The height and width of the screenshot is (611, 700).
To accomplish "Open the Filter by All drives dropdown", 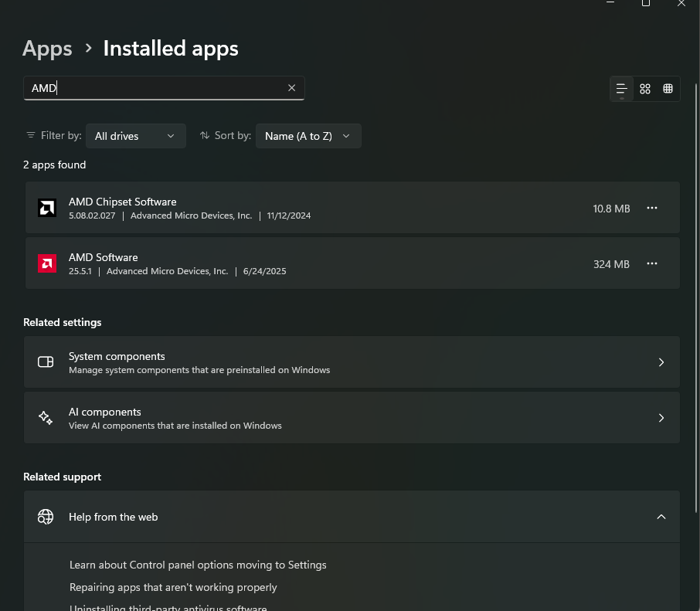I will point(135,136).
